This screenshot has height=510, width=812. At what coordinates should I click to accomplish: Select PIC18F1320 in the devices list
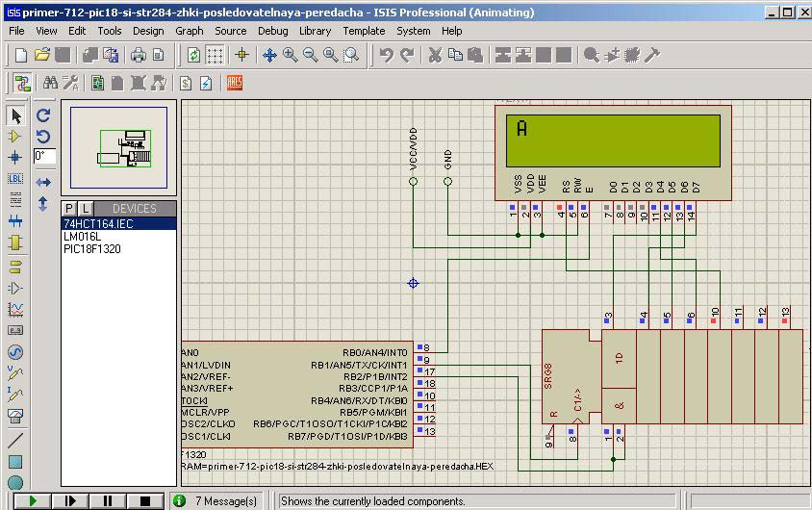(x=92, y=249)
